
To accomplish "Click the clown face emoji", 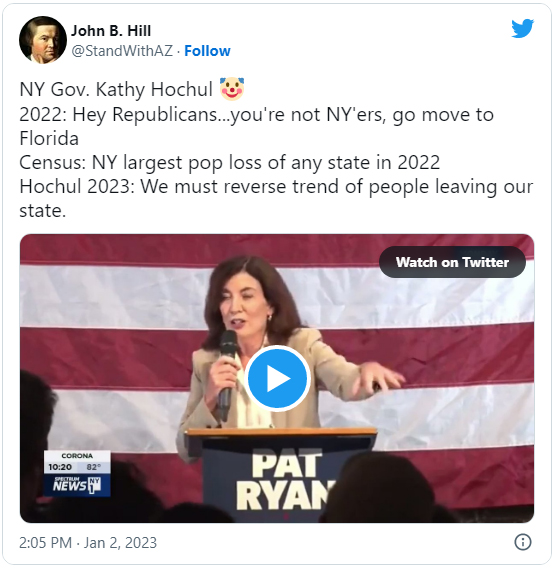I will pos(232,89).
